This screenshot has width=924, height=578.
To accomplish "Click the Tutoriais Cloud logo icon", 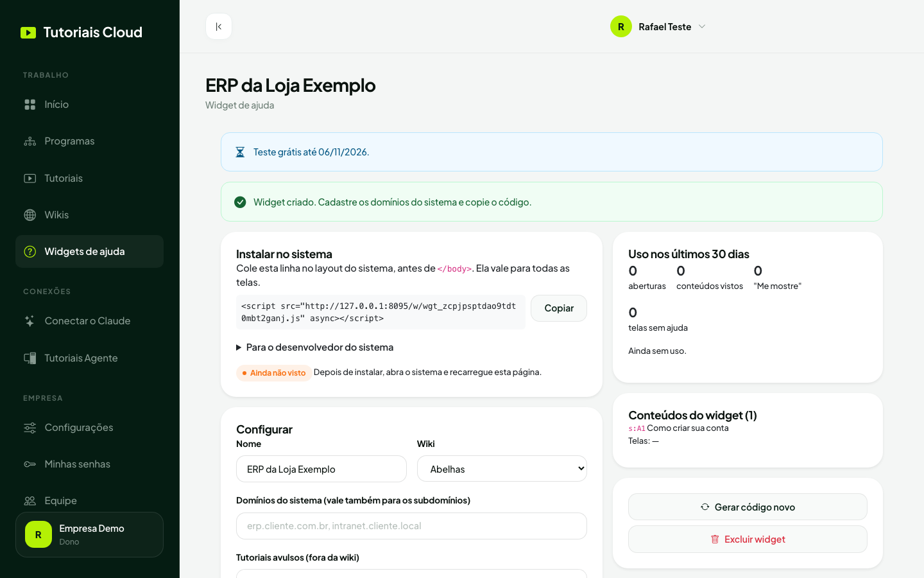I will [28, 33].
